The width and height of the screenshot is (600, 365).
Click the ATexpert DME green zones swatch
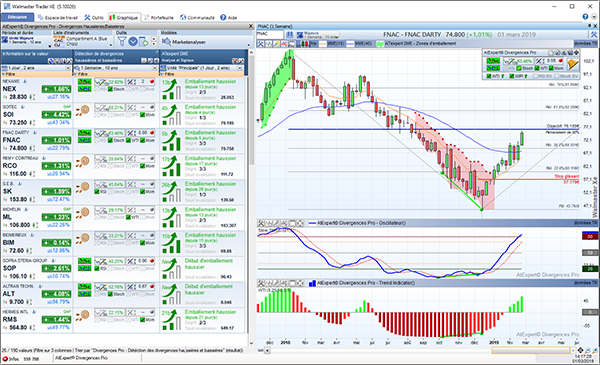(x=380, y=44)
